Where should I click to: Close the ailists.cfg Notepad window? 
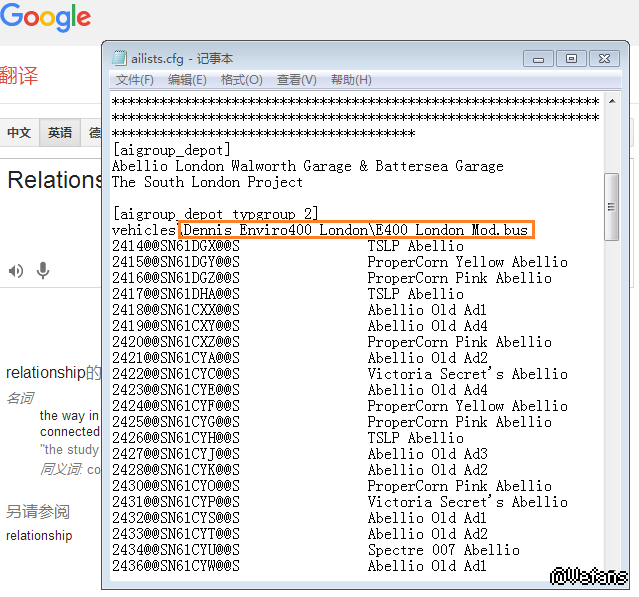[x=604, y=59]
